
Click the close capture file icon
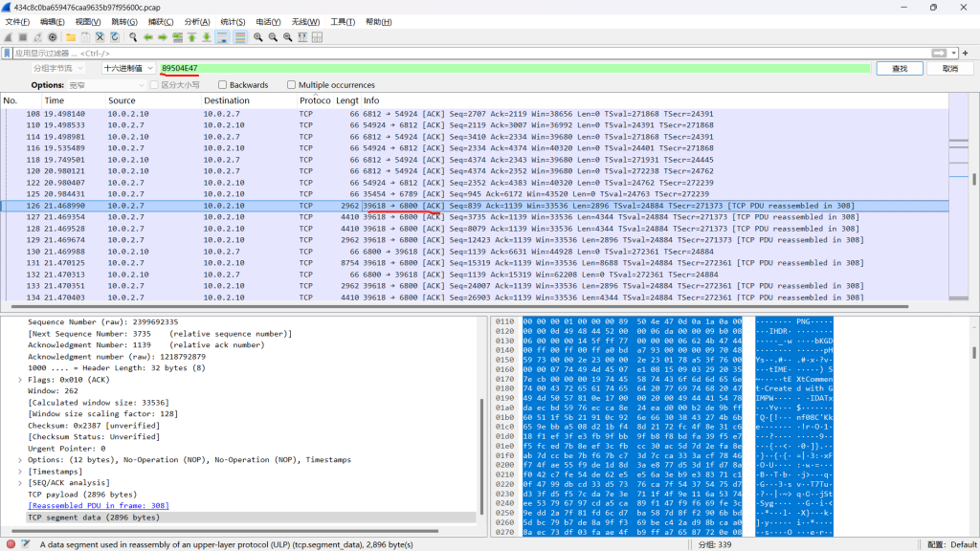tap(100, 37)
